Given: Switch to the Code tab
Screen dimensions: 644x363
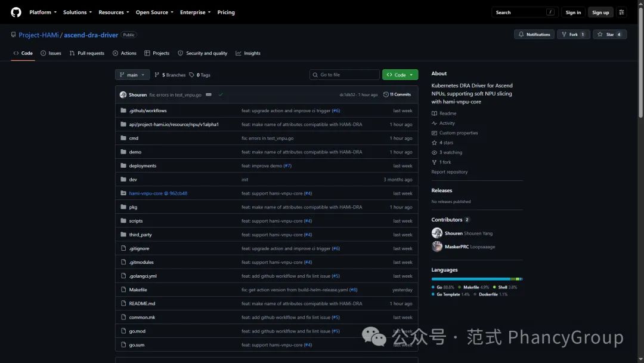Looking at the screenshot, I should point(23,53).
